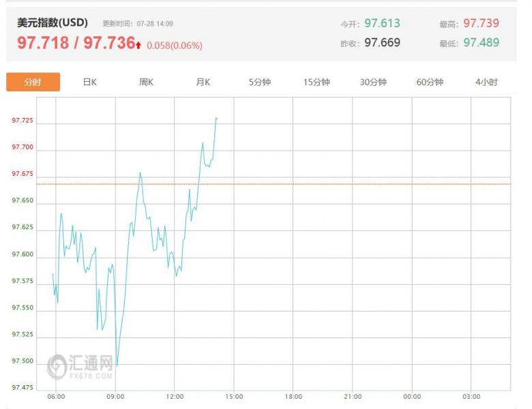Click the 汇通网 FX678 watermark logo
The image size is (532, 409).
(x=80, y=366)
